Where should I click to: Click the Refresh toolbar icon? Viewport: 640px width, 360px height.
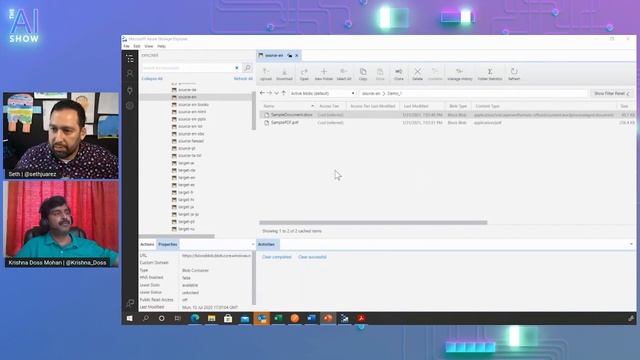tap(514, 74)
